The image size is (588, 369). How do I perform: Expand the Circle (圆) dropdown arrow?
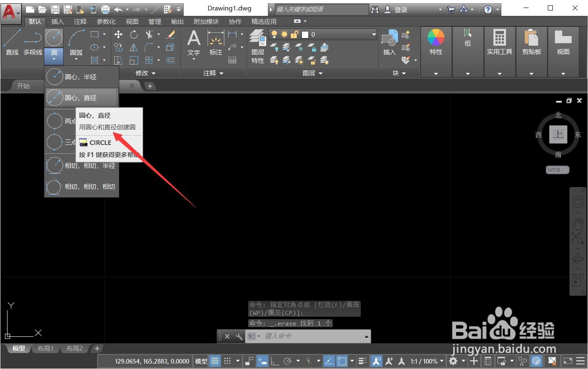click(54, 59)
